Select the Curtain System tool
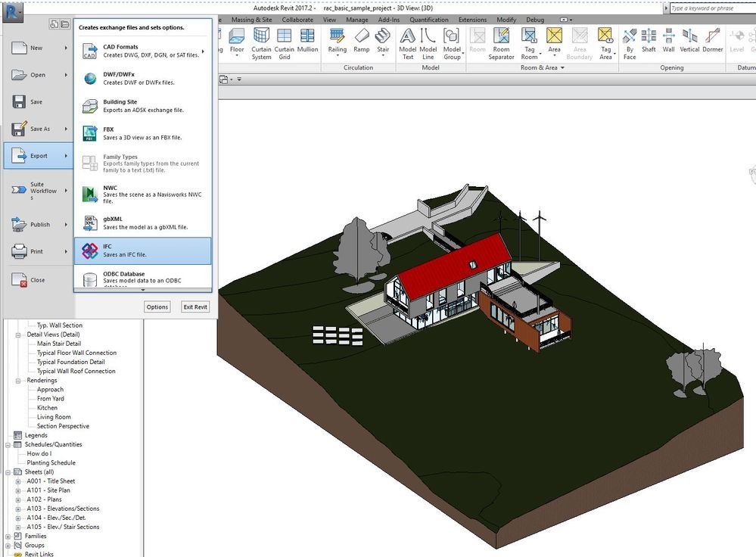This screenshot has height=557, width=756. coord(261,43)
